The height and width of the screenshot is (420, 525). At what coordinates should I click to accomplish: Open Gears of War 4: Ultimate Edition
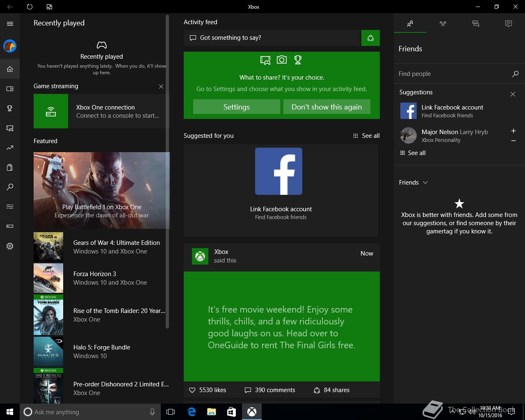point(101,247)
